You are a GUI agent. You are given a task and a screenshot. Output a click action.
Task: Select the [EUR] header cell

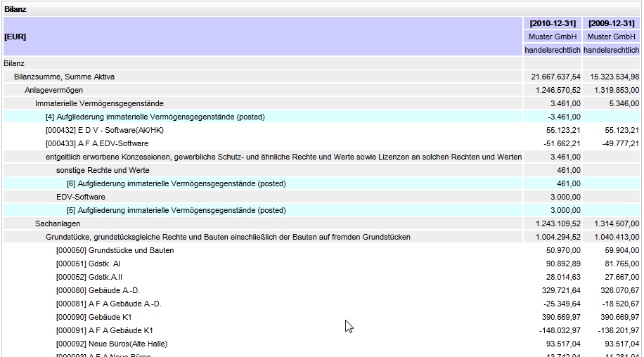(15, 36)
